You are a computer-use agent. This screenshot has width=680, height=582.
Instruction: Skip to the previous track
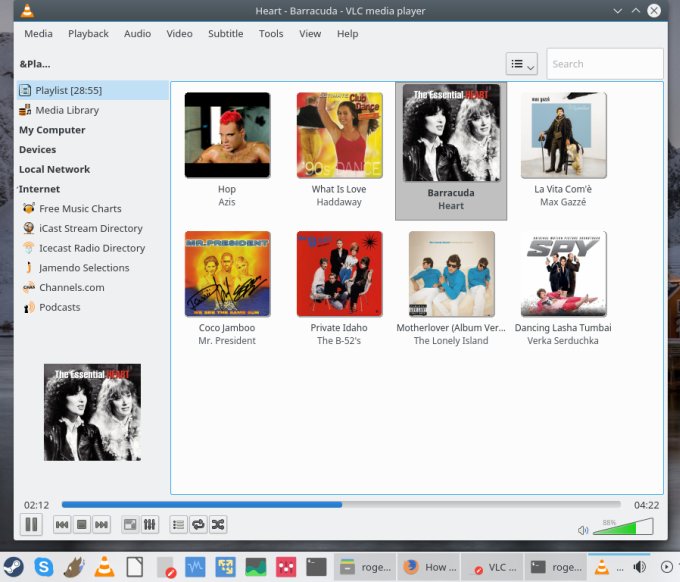tap(62, 524)
